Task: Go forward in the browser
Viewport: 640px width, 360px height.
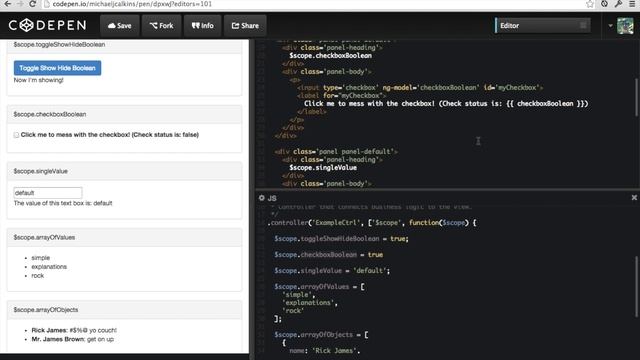Action: pyautogui.click(x=20, y=4)
